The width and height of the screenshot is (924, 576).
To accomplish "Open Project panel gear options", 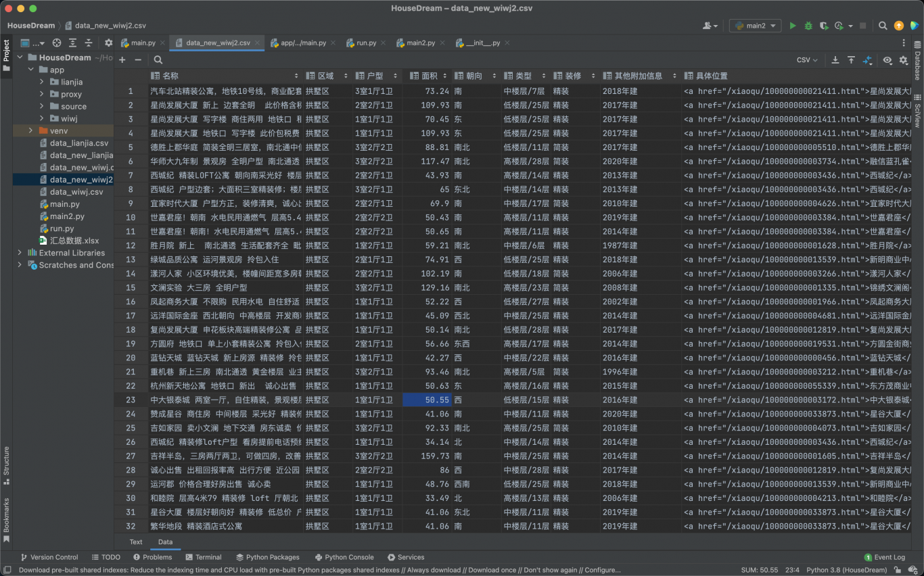I will (108, 43).
